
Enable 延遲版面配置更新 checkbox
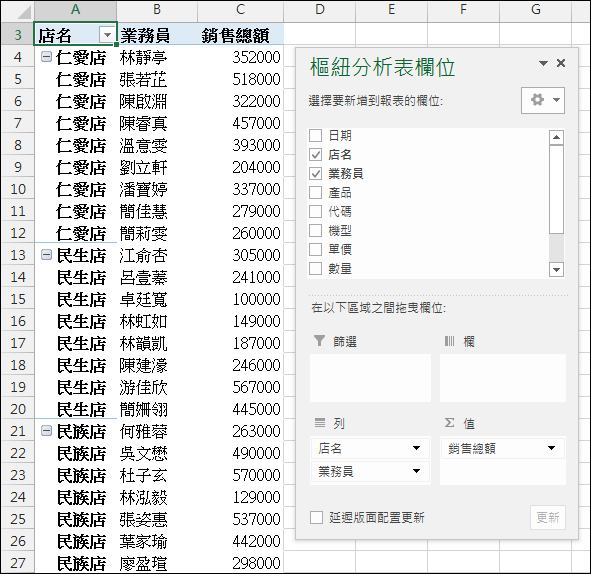316,517
